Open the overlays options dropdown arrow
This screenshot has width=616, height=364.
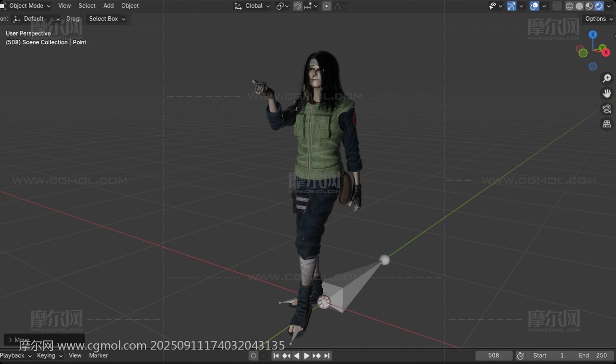tap(544, 6)
